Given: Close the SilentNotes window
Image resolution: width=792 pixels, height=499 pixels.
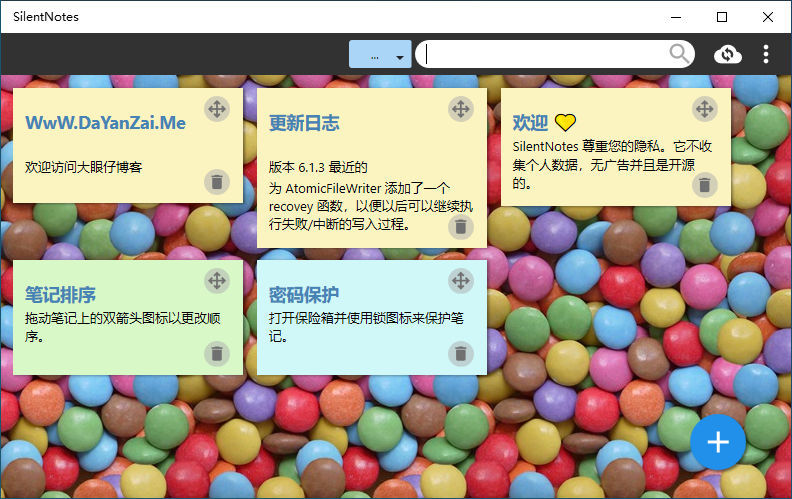Looking at the screenshot, I should [768, 17].
